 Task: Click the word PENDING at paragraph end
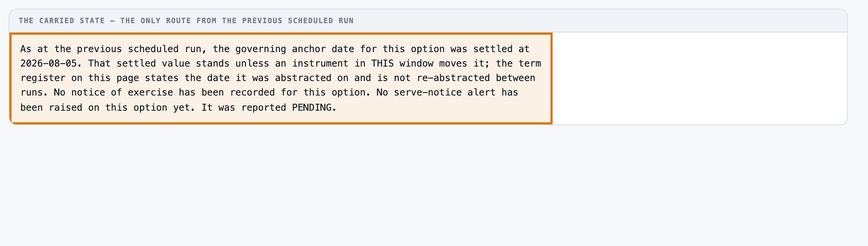(x=312, y=108)
